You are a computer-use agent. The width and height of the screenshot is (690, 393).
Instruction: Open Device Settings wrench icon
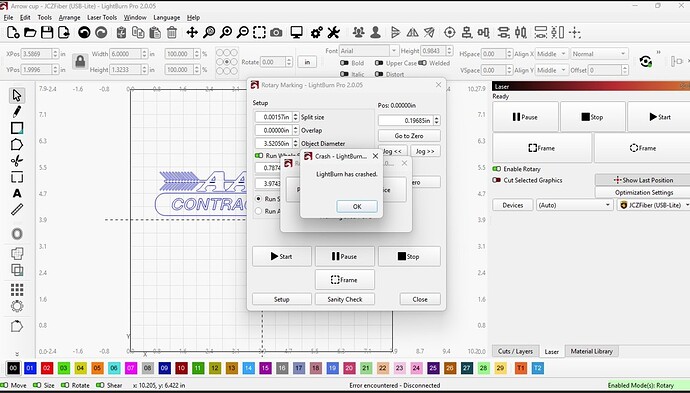[334, 32]
